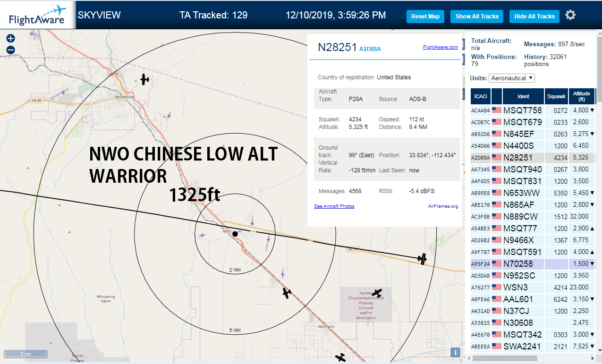Image resolution: width=602 pixels, height=364 pixels.
Task: Click squawk cell 6242 for AAL601
Action: click(x=557, y=299)
